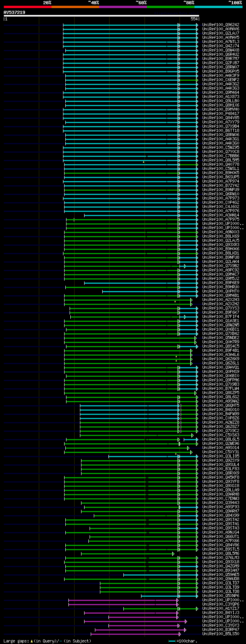Select the UniRef100_Q39443 label
Viewport: 246px width, 644px height.
tap(221, 503)
